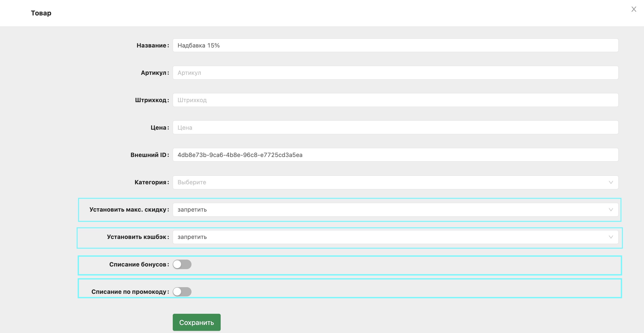Click the Категория label

tap(152, 182)
